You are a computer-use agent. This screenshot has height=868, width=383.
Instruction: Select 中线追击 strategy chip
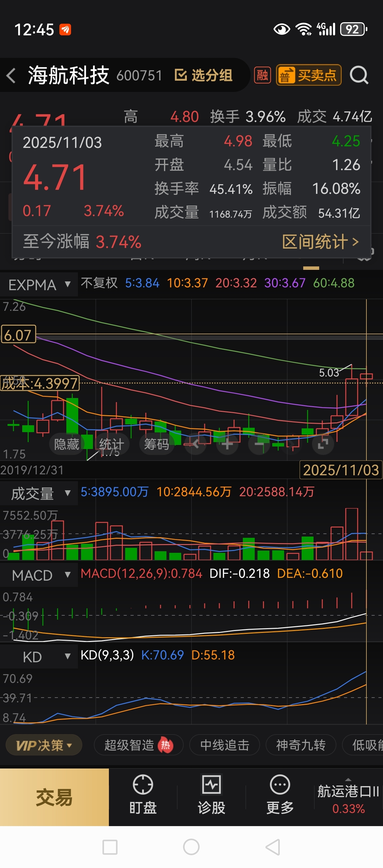(x=225, y=745)
